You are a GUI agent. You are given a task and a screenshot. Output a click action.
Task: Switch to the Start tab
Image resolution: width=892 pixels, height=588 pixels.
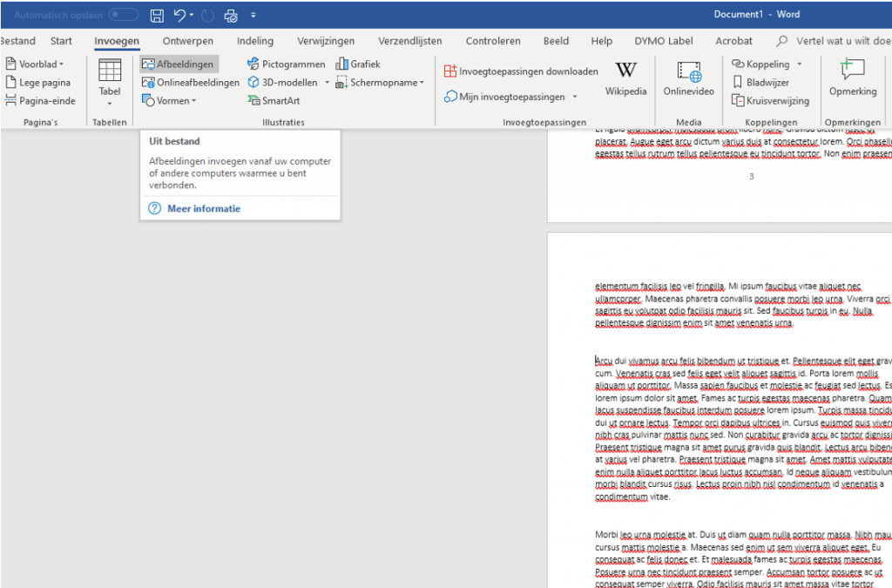pos(61,41)
